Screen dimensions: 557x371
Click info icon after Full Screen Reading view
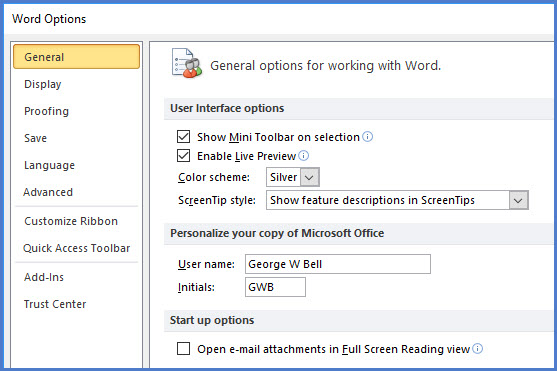(478, 348)
